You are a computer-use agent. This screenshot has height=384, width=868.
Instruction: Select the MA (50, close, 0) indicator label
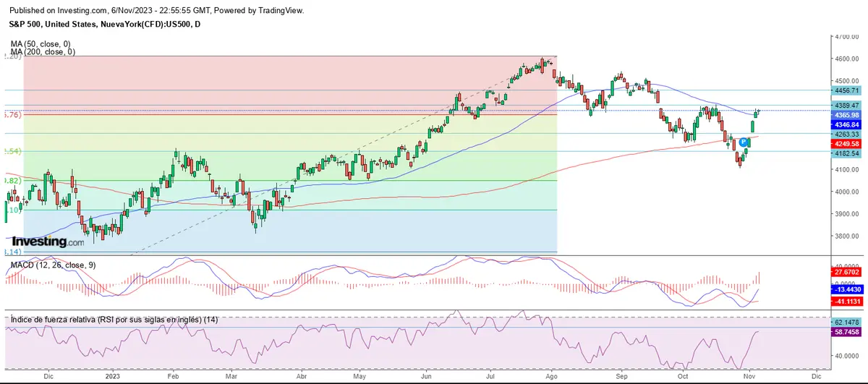[x=42, y=44]
